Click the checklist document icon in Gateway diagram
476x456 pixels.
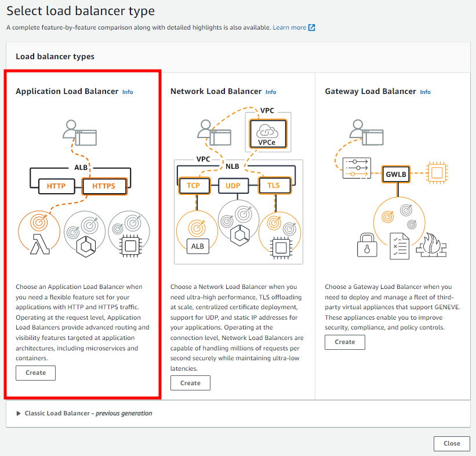point(399,246)
